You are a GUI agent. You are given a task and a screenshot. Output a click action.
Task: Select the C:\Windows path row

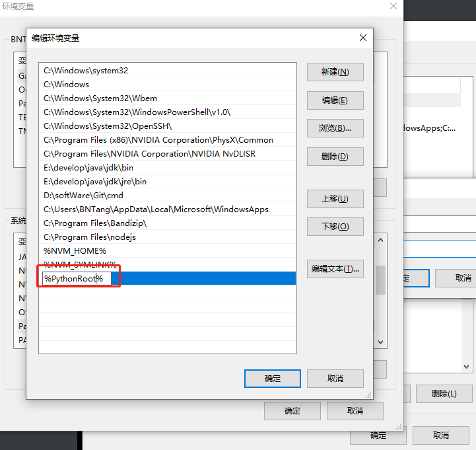(x=168, y=85)
